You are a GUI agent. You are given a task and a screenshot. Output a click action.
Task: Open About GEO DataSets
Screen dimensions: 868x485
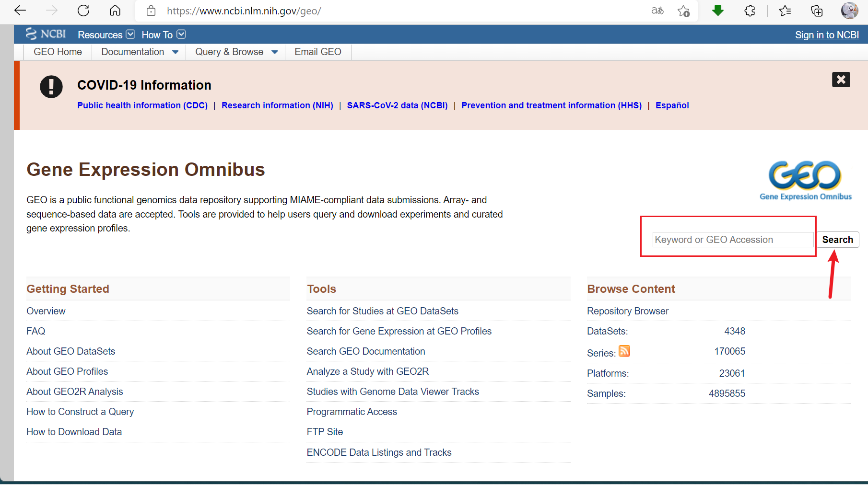pyautogui.click(x=71, y=351)
